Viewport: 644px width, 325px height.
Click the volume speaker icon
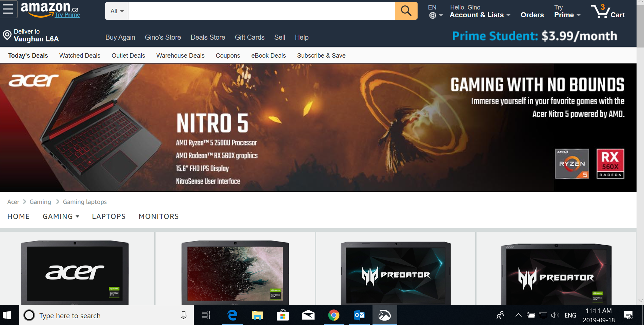click(x=555, y=316)
